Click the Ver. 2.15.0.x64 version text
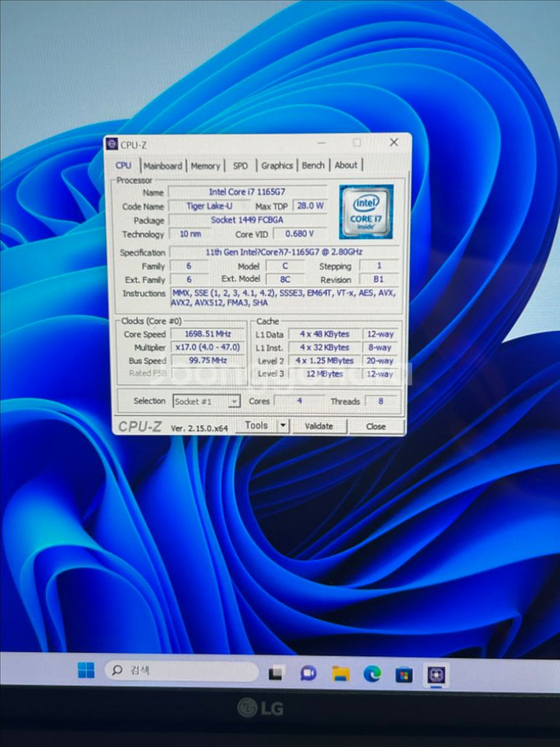560x747 pixels. [x=199, y=428]
